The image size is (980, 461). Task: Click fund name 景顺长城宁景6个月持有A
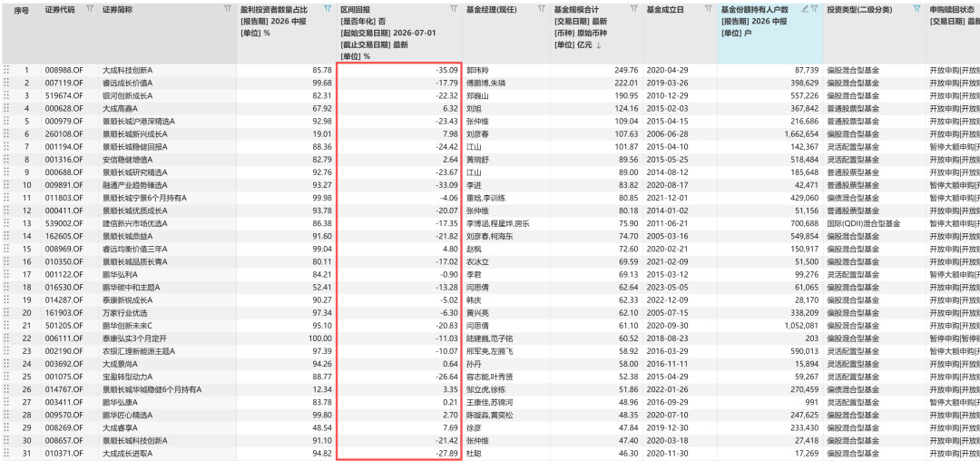click(x=145, y=198)
